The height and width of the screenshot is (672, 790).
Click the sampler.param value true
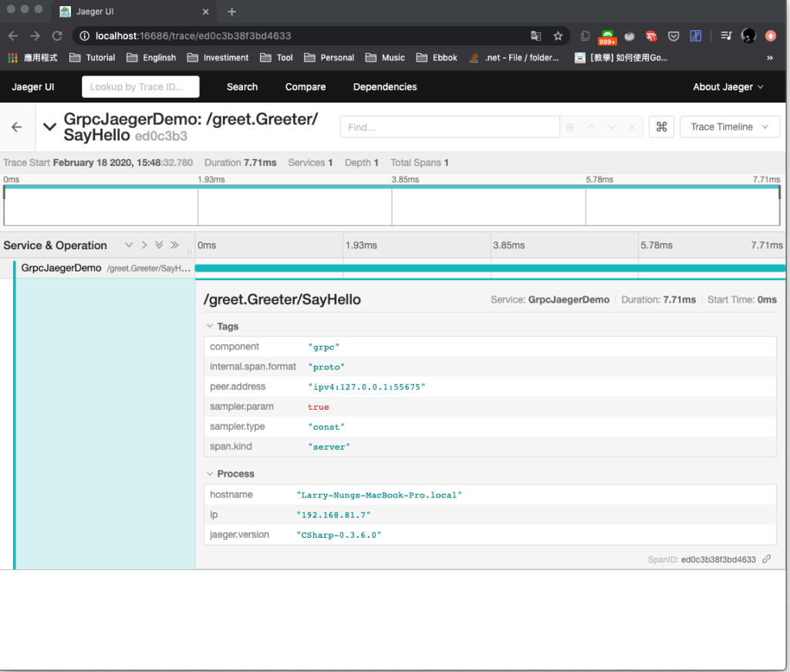click(x=319, y=407)
